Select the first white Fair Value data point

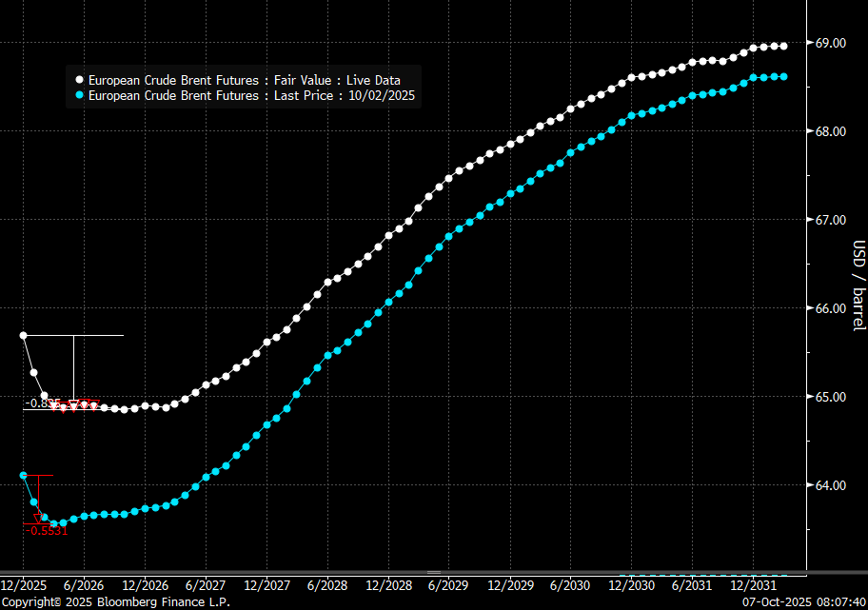pos(23,335)
